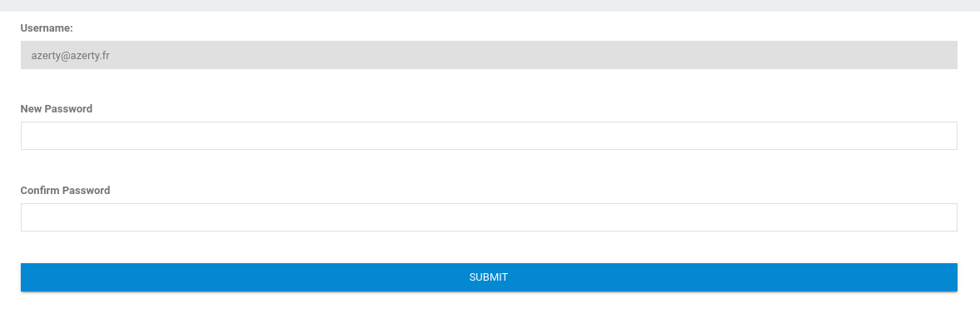980x314 pixels.
Task: Place cursor in empty field under New Password
Action: pyautogui.click(x=489, y=136)
